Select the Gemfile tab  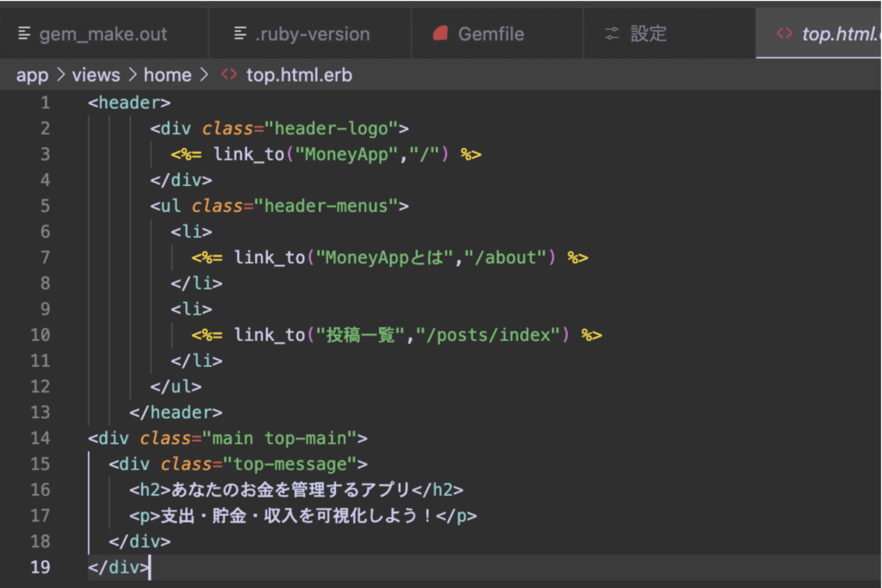[x=491, y=34]
